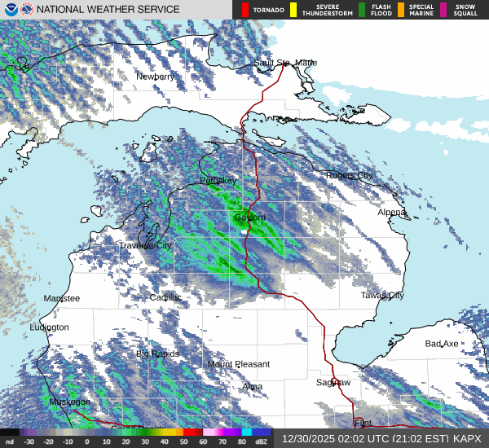Click the yellow Severe Thunderstorm legend swatch
Screen dimensions: 489x448
tap(293, 10)
